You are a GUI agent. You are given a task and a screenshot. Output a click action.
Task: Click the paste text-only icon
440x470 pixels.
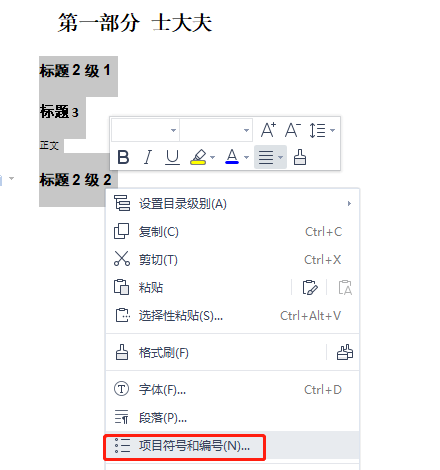pos(345,287)
